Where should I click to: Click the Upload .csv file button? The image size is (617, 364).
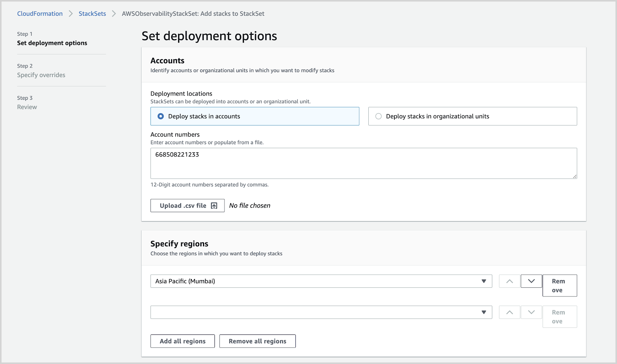[x=187, y=205]
